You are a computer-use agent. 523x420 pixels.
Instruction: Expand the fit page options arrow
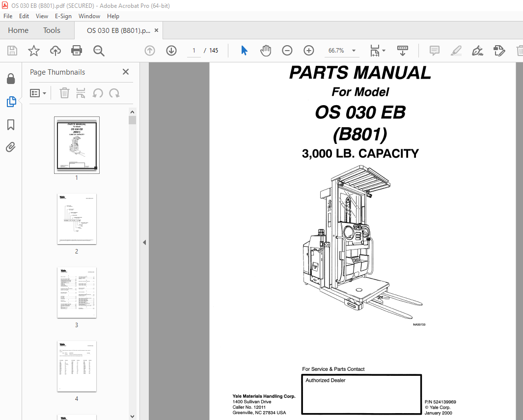[384, 51]
